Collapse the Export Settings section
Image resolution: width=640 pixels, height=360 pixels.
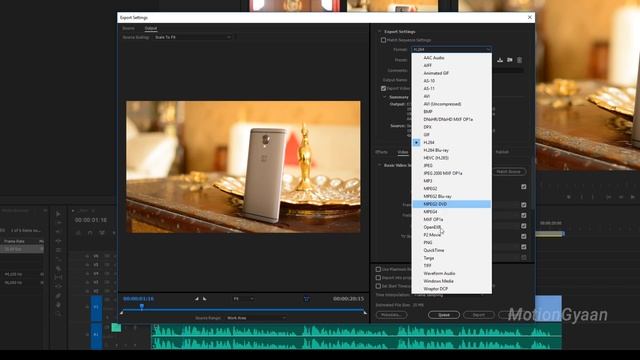pos(379,31)
